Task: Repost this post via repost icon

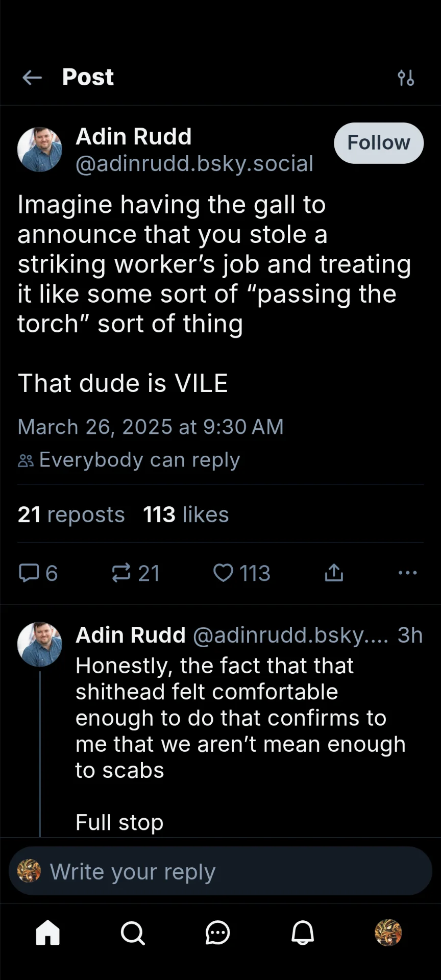Action: point(121,573)
